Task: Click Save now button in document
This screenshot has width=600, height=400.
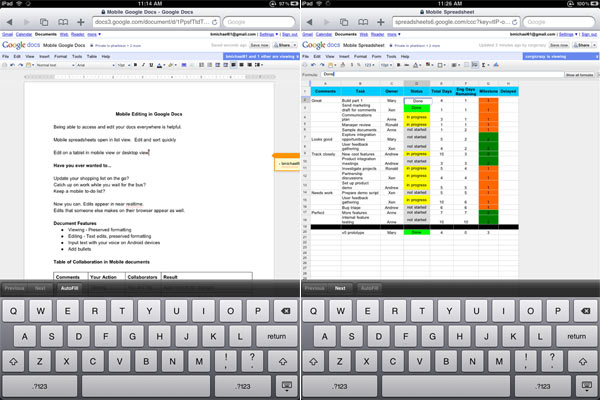Action: point(257,45)
